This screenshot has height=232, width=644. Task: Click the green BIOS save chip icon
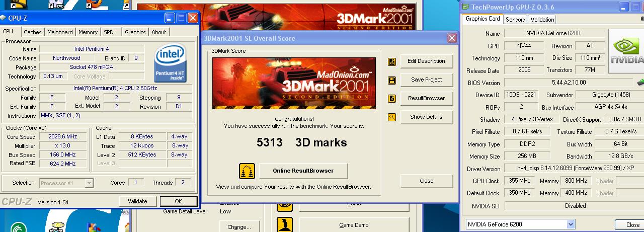pos(640,82)
